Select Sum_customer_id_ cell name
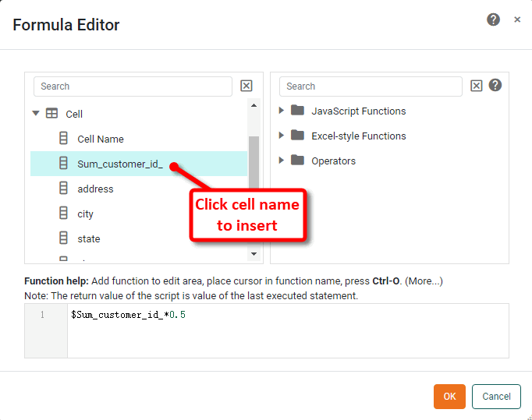The image size is (532, 420). [120, 164]
